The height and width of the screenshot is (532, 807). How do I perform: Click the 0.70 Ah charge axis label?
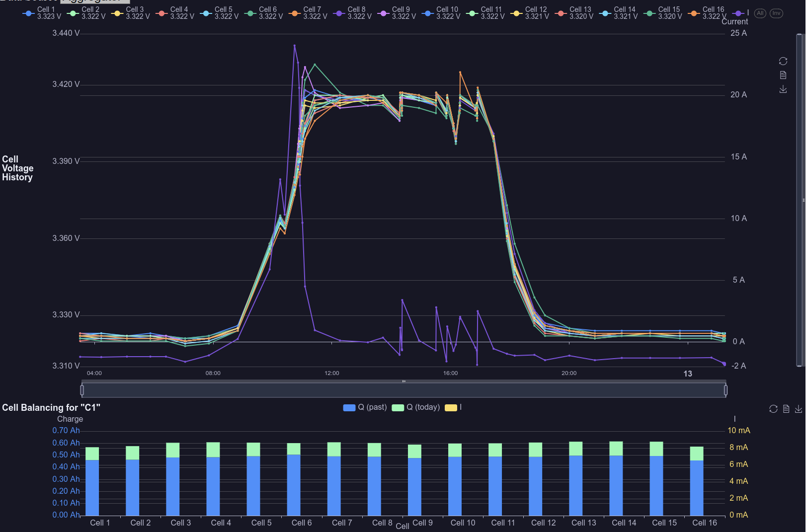(66, 431)
